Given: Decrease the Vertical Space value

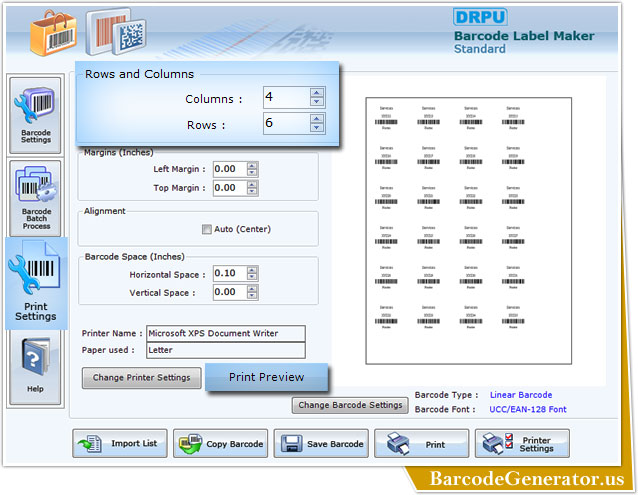Looking at the screenshot, I should [x=252, y=295].
